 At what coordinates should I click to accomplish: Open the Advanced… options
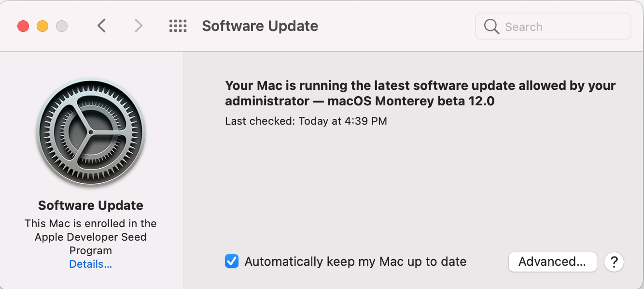tap(552, 262)
